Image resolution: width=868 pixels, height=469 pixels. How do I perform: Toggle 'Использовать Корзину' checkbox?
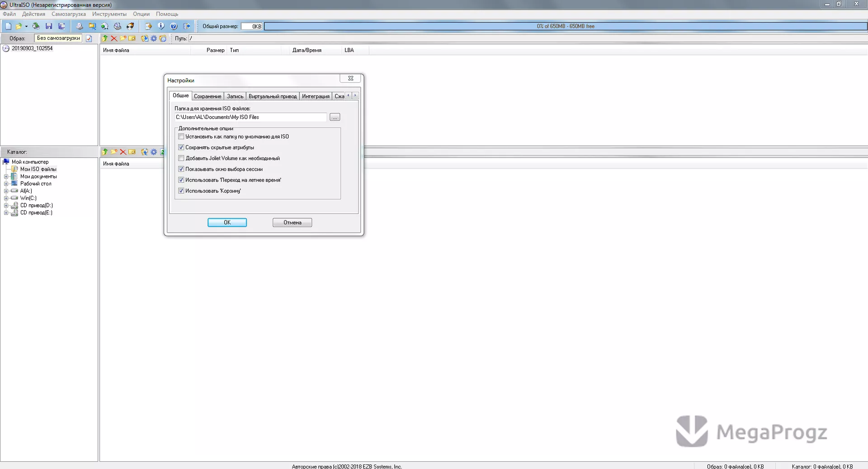pos(181,191)
